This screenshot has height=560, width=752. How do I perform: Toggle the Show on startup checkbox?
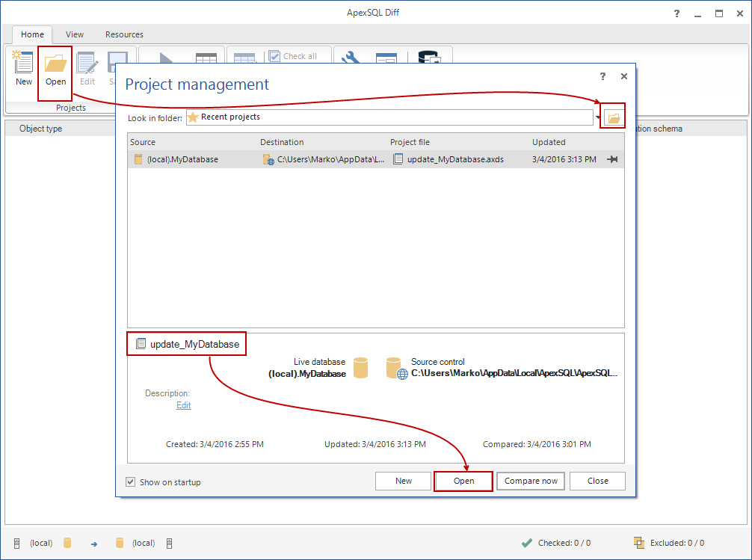tap(131, 481)
